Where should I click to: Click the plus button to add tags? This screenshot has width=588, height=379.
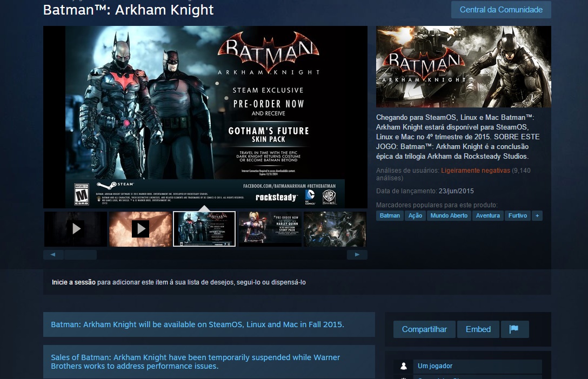pos(537,216)
